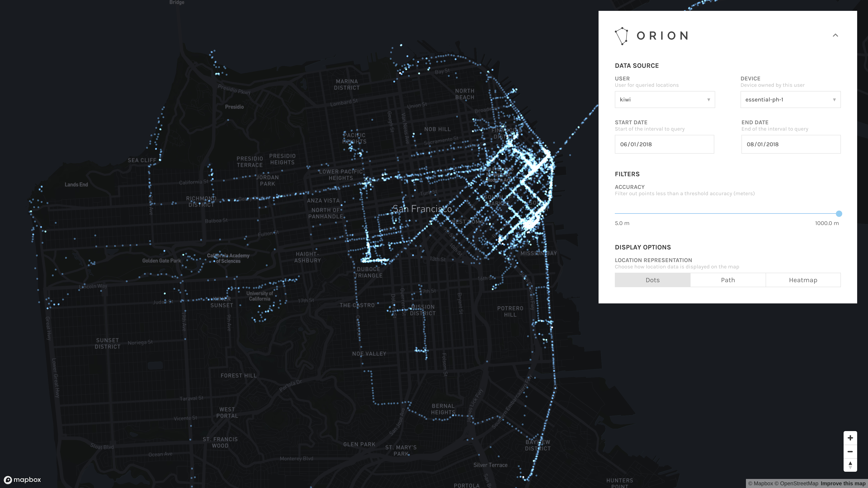The width and height of the screenshot is (868, 488).
Task: Click the collapse panel chevron icon
Action: 835,35
